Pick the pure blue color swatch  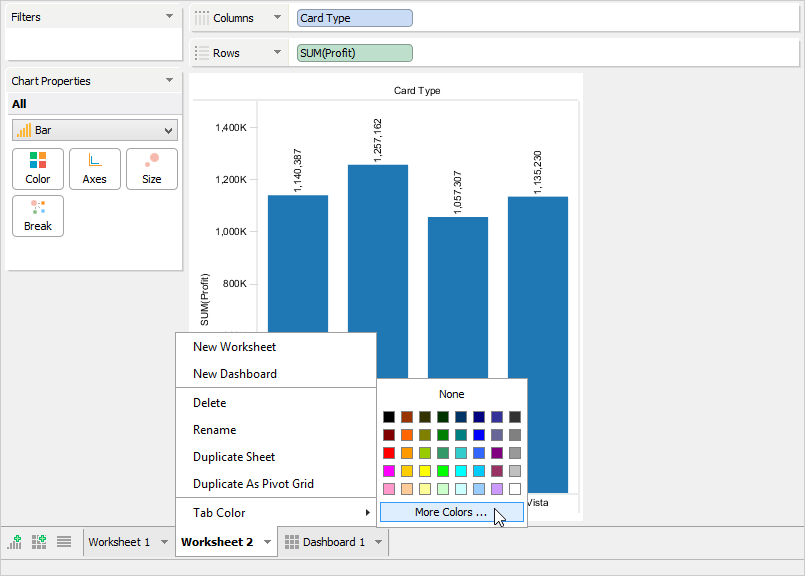tap(479, 435)
